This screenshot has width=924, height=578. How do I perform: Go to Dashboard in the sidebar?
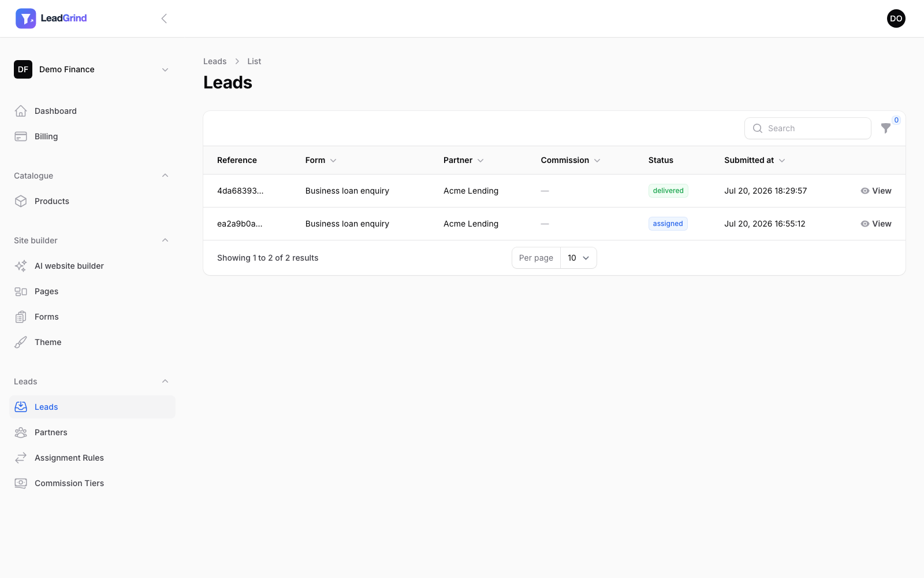[x=92, y=111]
